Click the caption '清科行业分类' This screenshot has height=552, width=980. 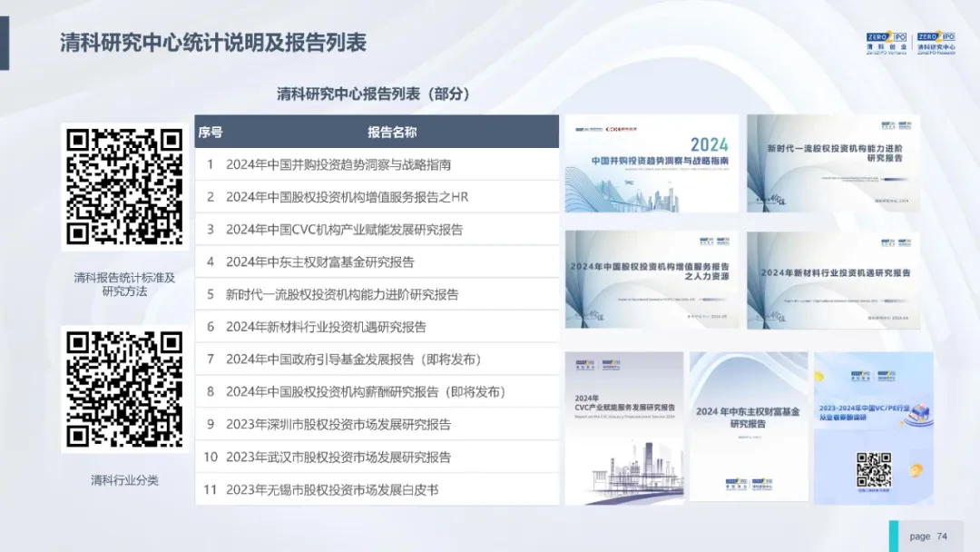click(124, 480)
